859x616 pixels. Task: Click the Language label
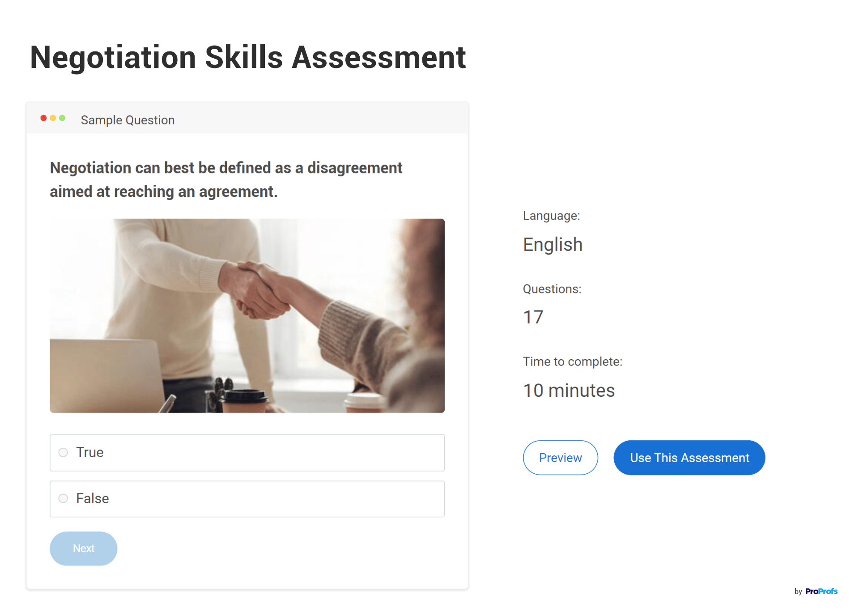(x=551, y=216)
